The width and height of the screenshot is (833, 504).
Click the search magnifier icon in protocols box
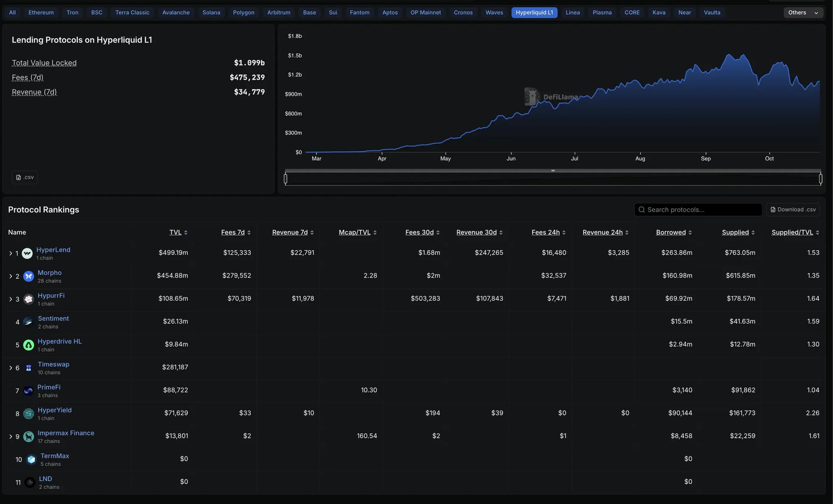pyautogui.click(x=642, y=210)
